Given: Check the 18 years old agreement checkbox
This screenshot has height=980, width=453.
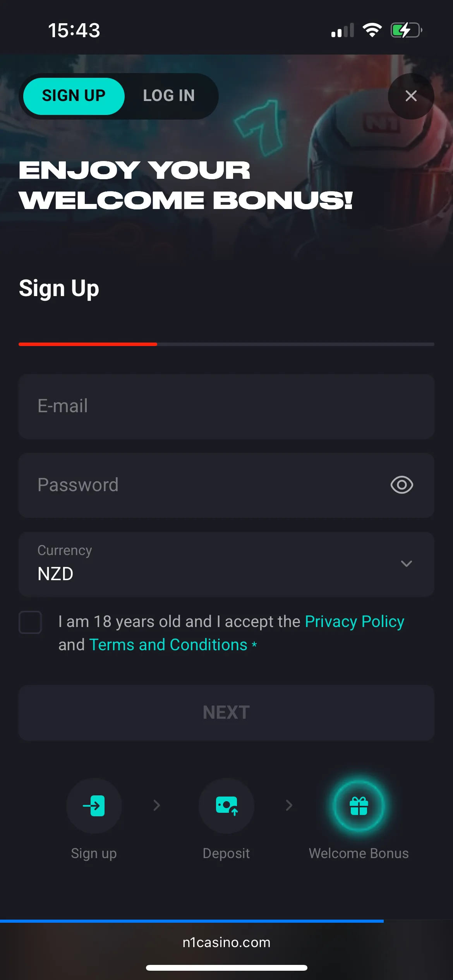Looking at the screenshot, I should (31, 622).
